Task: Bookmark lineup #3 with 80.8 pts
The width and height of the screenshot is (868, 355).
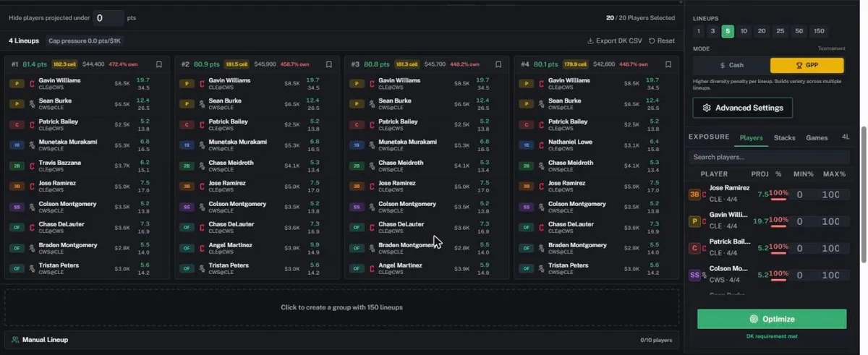Action: [498, 64]
